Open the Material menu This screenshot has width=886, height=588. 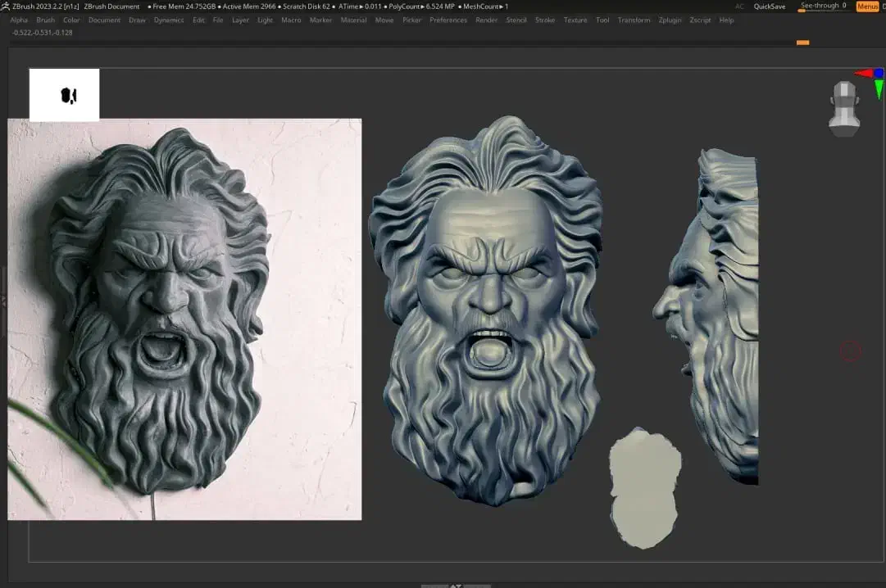coord(354,20)
